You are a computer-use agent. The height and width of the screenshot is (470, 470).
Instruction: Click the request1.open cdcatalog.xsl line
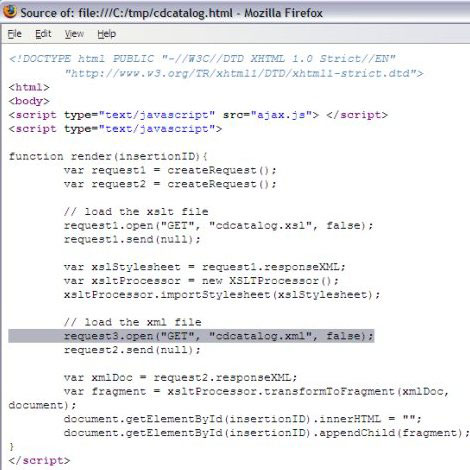click(218, 226)
